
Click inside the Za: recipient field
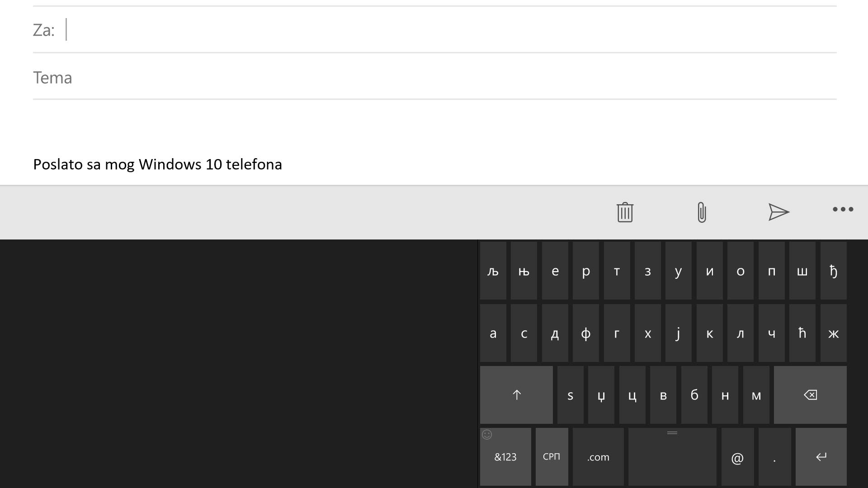coord(181,29)
